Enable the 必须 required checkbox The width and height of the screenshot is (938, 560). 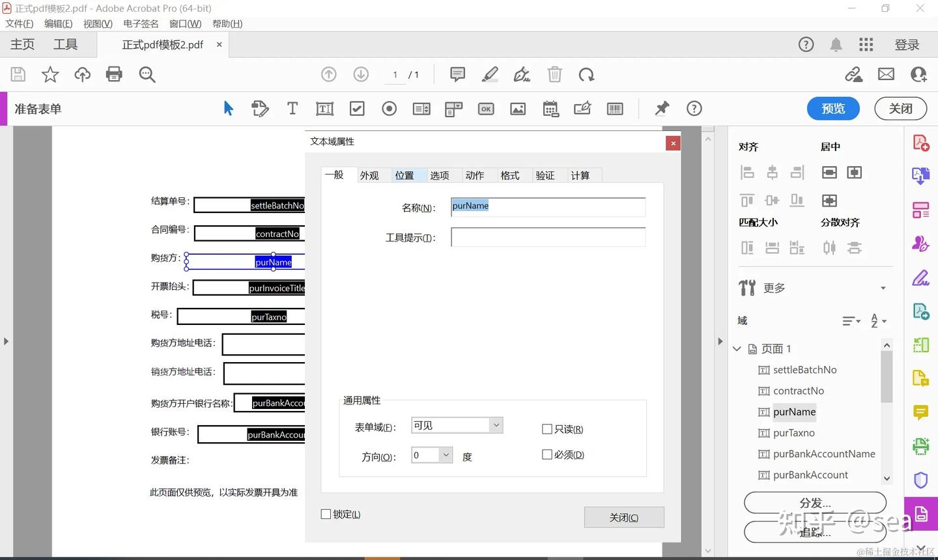[547, 454]
